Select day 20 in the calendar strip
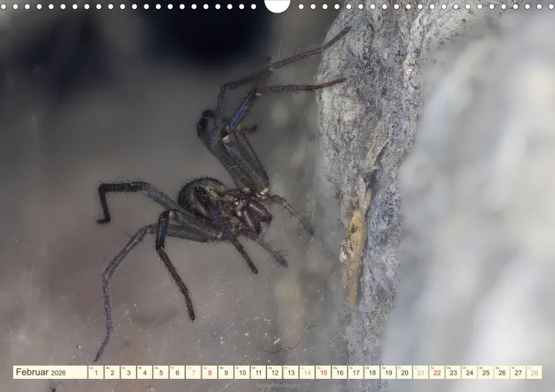 (404, 372)
